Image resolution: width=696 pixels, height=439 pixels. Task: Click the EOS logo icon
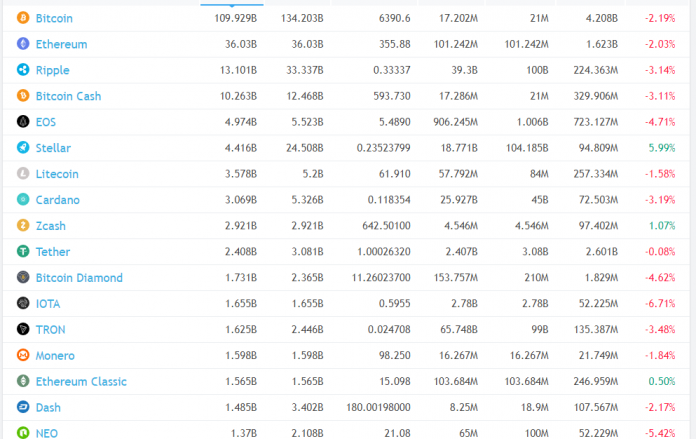23,122
